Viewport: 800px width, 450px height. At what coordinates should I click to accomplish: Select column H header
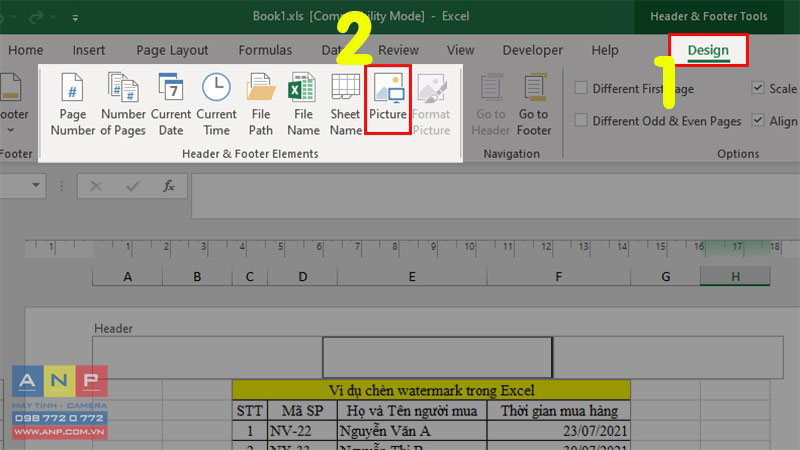pos(735,277)
